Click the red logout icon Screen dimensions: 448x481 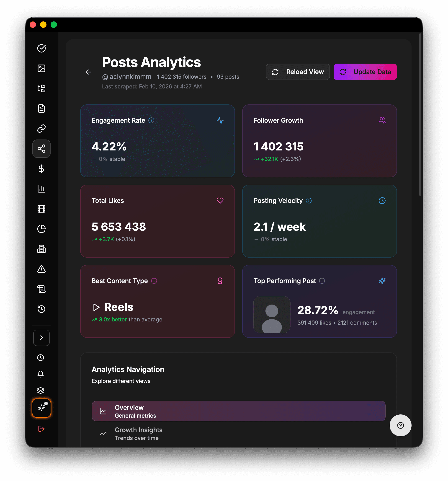coord(41,429)
